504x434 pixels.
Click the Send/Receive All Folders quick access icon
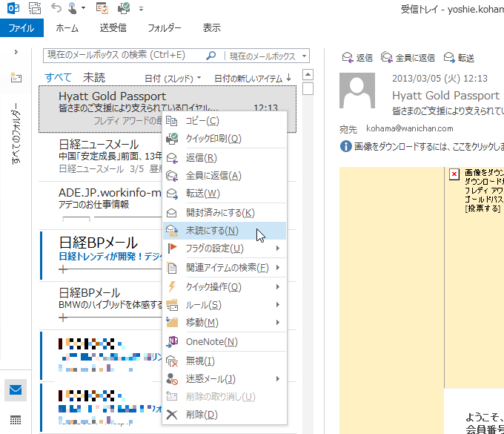pos(35,8)
